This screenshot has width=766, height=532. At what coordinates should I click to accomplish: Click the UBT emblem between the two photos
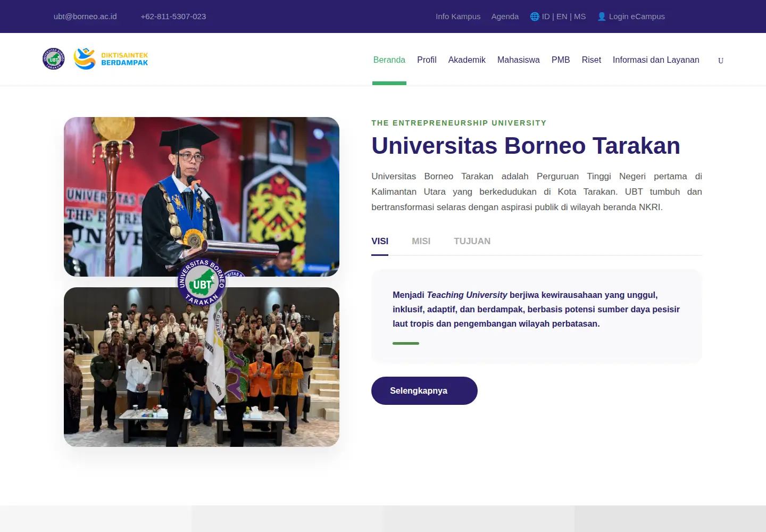pyautogui.click(x=202, y=282)
